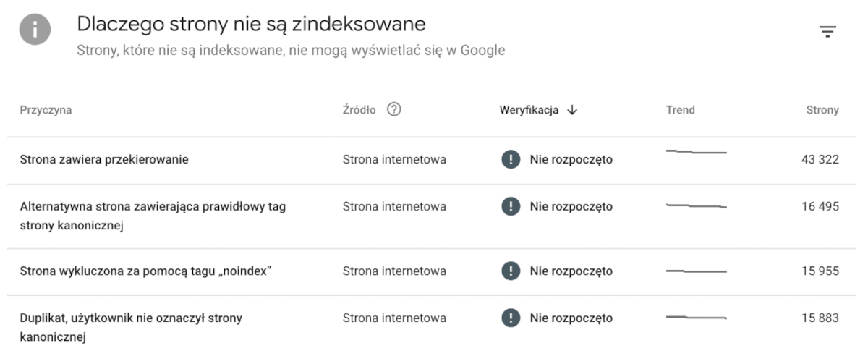Click the sort arrow beside Weryfikacja
This screenshot has width=868, height=356.
(x=572, y=110)
